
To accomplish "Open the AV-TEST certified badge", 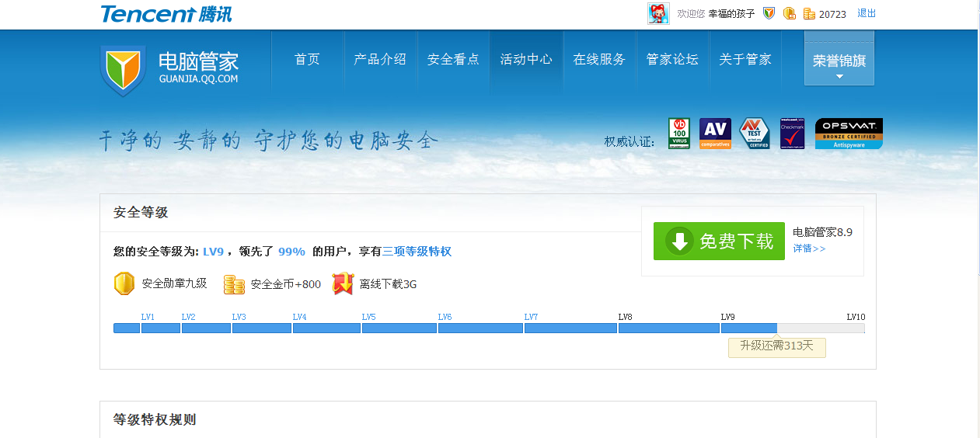I will coord(754,134).
